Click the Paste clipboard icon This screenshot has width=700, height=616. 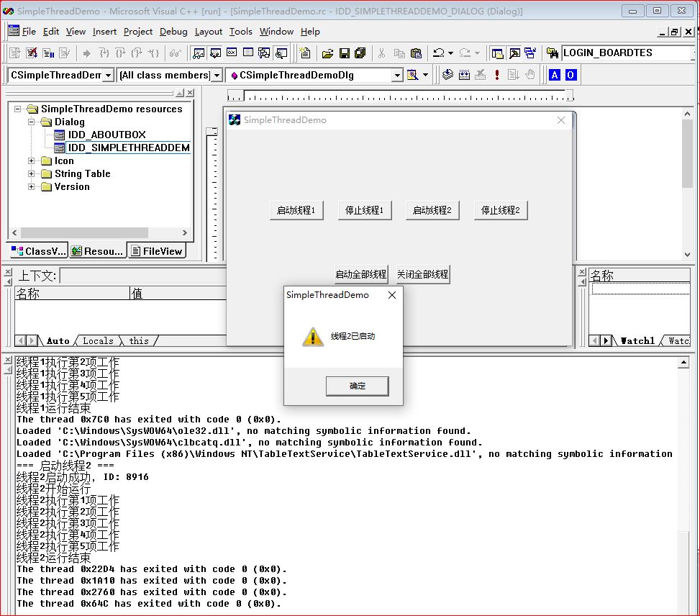[x=416, y=53]
